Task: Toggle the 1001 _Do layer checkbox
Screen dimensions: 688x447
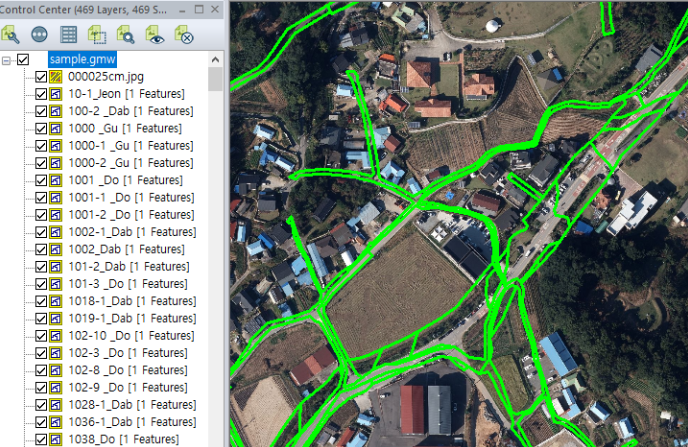Action: (x=41, y=180)
